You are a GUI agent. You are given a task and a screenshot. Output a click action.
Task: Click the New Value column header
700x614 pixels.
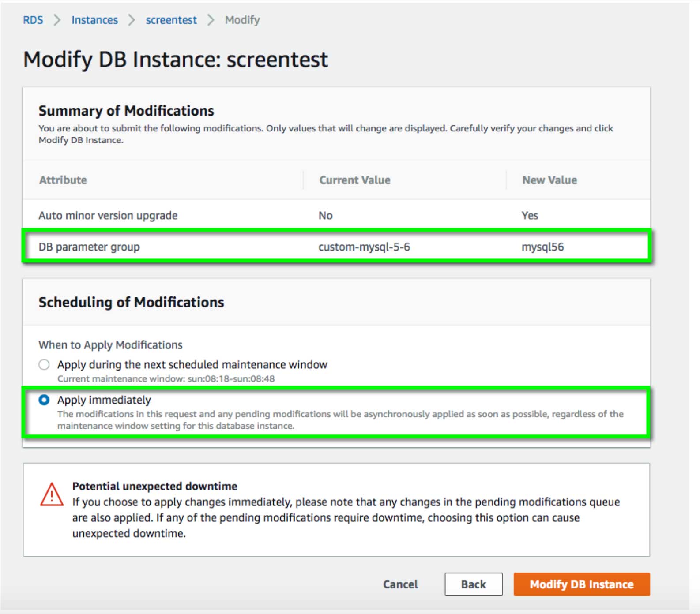coord(549,180)
